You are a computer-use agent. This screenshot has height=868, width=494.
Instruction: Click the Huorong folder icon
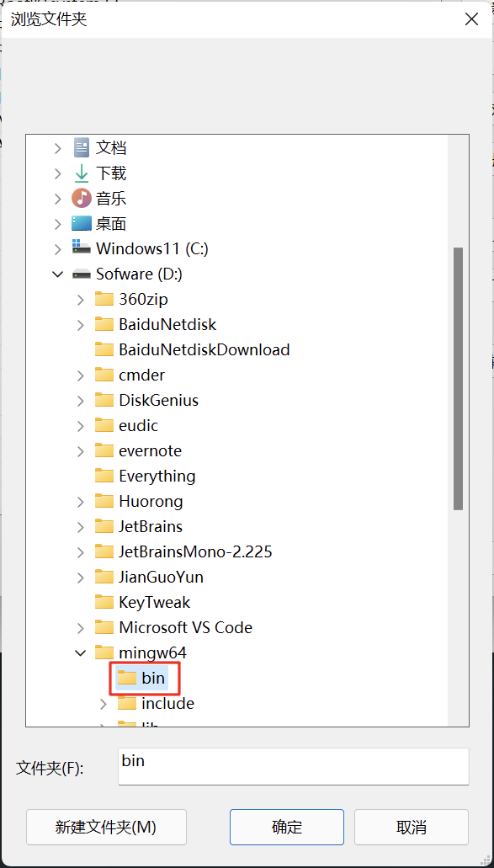pos(104,501)
